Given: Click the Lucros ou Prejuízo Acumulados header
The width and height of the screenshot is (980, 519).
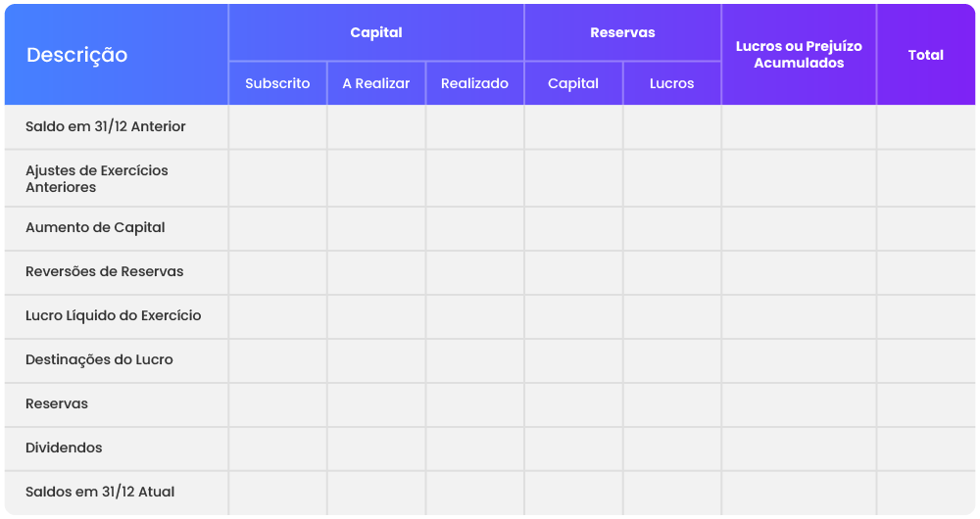Looking at the screenshot, I should pyautogui.click(x=799, y=55).
